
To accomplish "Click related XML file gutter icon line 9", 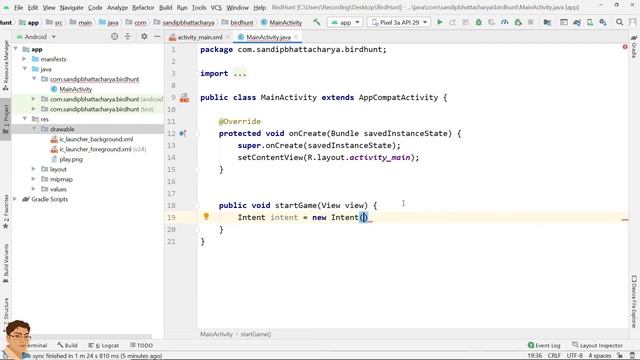I will coord(184,97).
